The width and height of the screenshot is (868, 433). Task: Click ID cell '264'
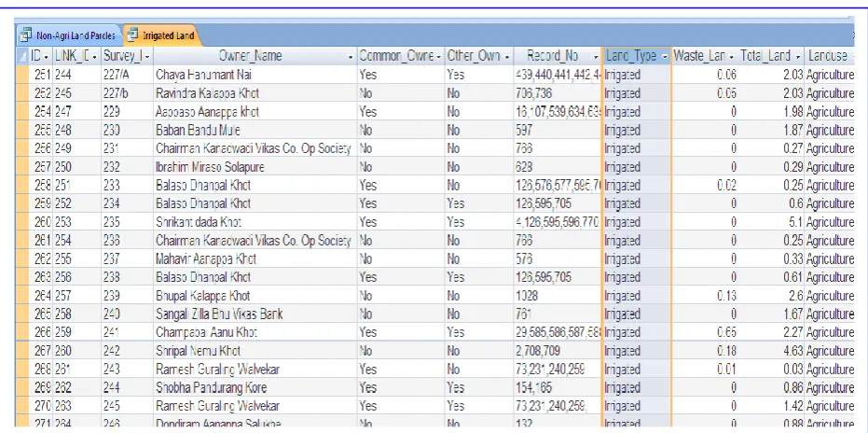(41, 295)
